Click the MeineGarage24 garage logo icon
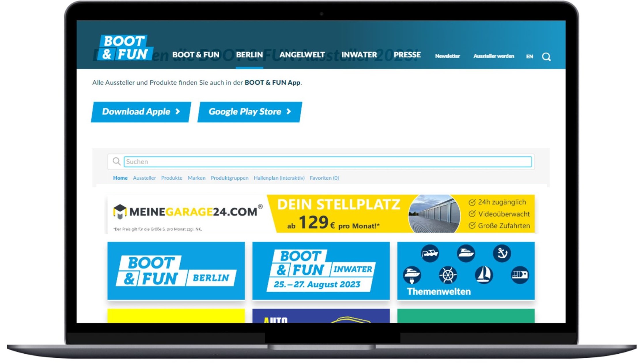Image resolution: width=641 pixels, height=364 pixels. point(120,211)
